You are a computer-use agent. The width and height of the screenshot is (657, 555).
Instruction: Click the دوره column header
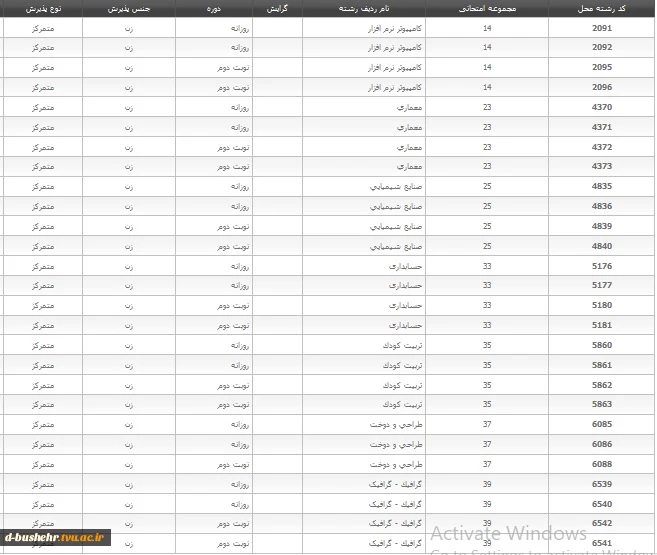pos(214,8)
